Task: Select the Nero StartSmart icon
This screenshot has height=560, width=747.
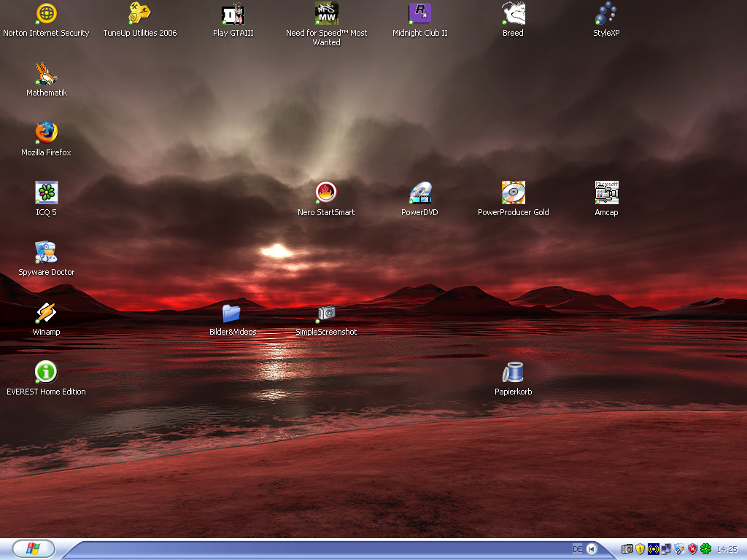Action: coord(326,192)
